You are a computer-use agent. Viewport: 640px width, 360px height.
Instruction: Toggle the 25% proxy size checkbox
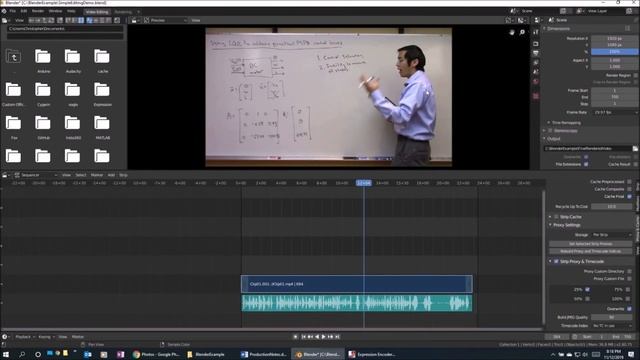587,290
